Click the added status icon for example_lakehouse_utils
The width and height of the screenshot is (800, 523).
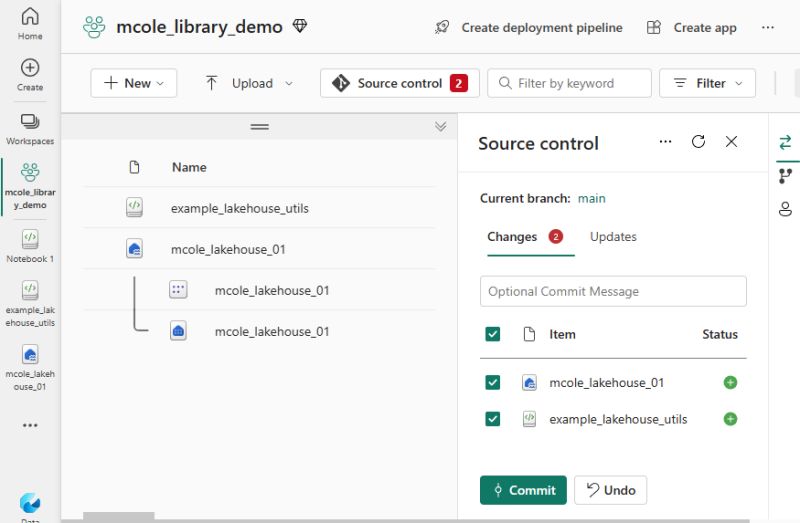pos(730,419)
